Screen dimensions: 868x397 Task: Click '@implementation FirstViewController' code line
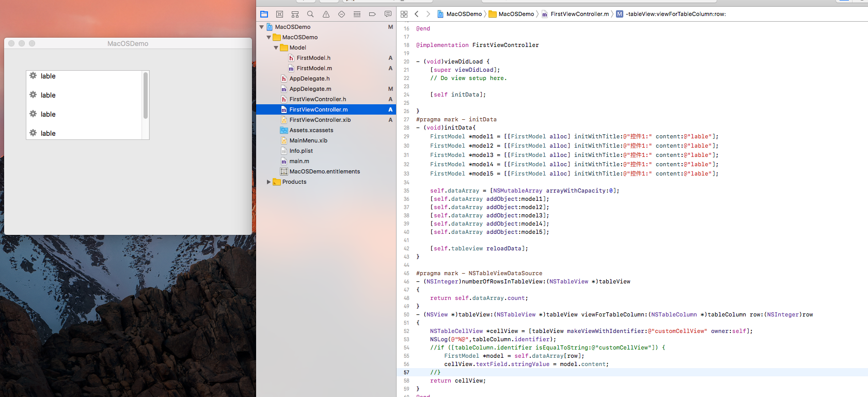(x=478, y=45)
